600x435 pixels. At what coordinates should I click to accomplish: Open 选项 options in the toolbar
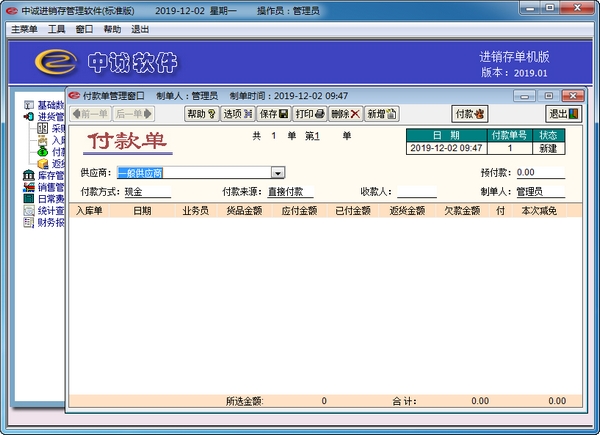point(238,114)
